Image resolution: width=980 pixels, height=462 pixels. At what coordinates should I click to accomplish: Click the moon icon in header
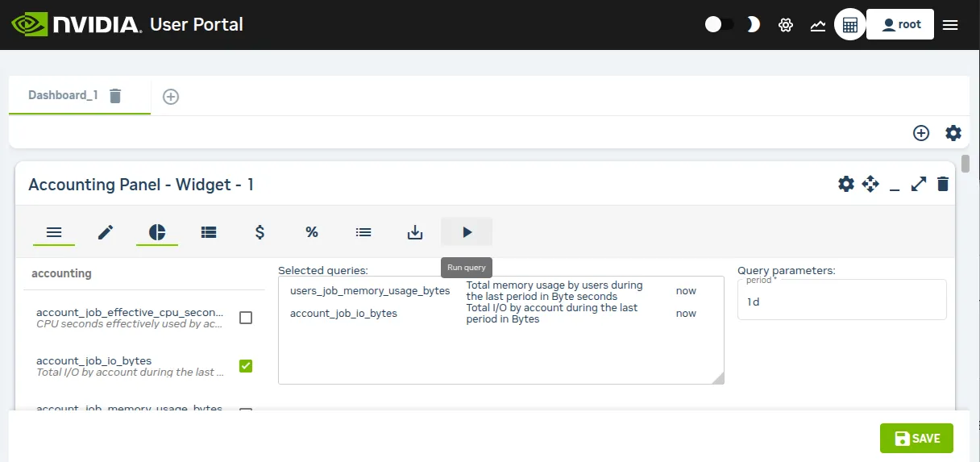753,24
